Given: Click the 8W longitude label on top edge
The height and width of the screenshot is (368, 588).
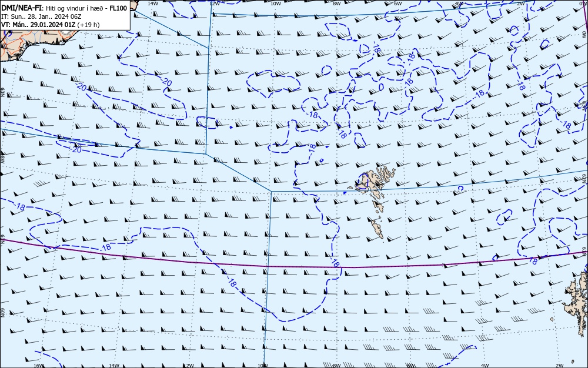Looking at the screenshot, I should 336,4.
